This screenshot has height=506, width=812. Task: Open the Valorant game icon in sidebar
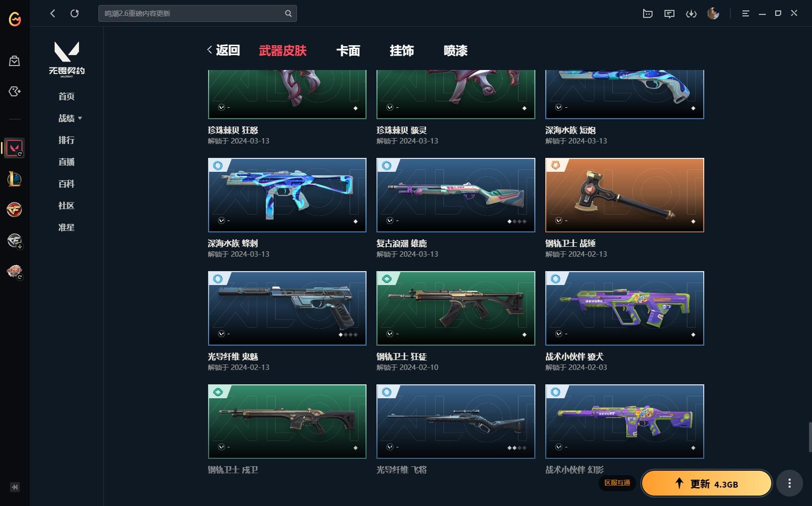(14, 148)
